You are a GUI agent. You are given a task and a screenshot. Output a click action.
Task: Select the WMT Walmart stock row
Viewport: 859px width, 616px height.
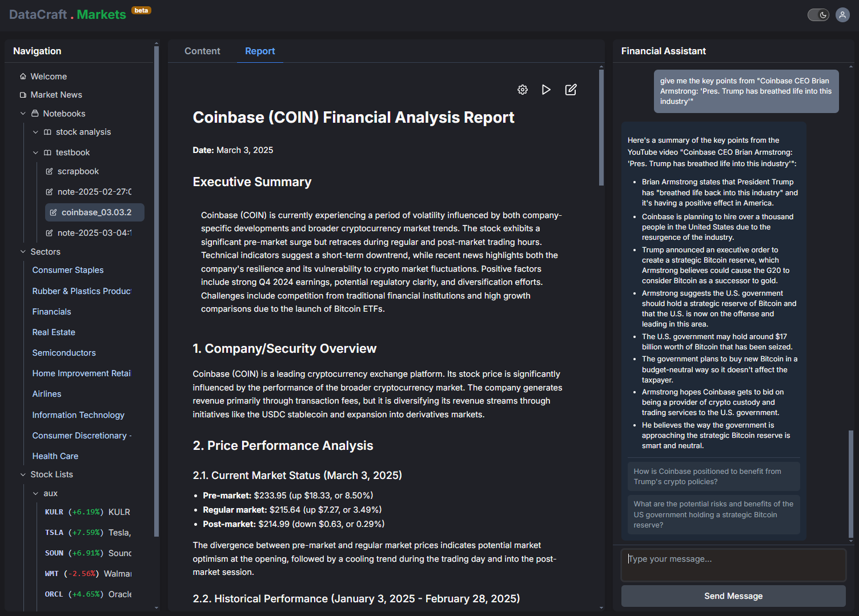click(x=88, y=574)
